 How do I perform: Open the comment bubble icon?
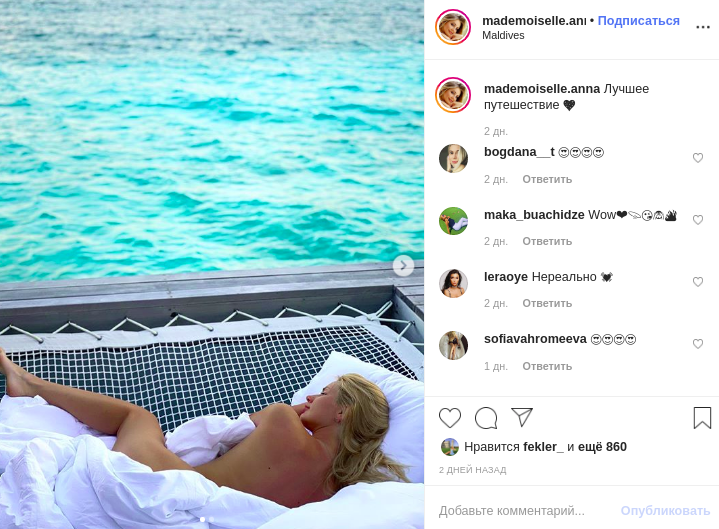486,418
